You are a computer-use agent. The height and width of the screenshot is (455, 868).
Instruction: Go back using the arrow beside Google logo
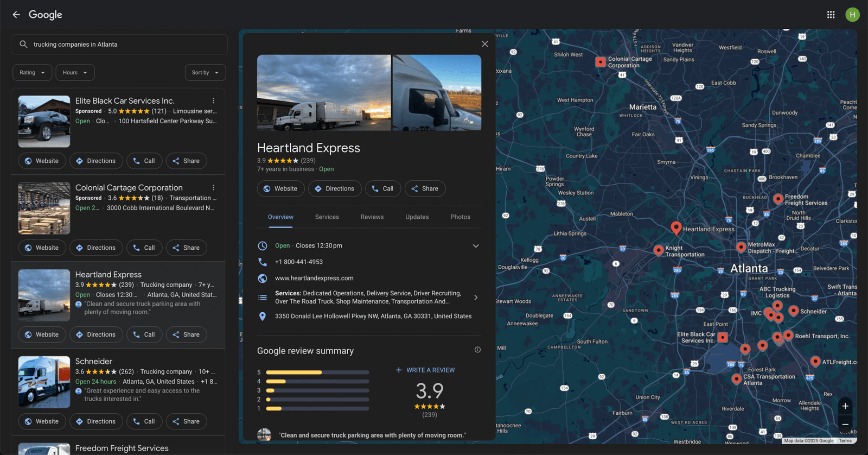16,15
